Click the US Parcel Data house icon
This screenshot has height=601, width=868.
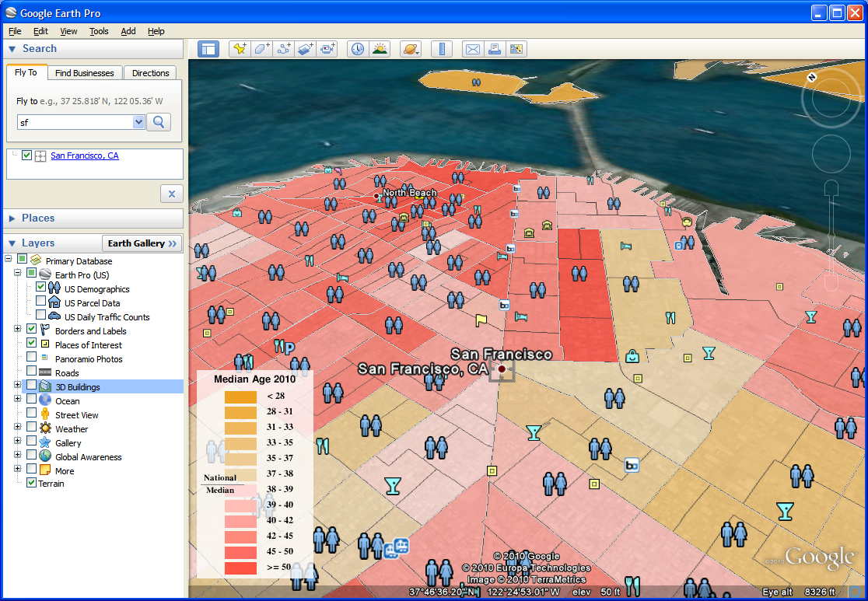pyautogui.click(x=54, y=302)
